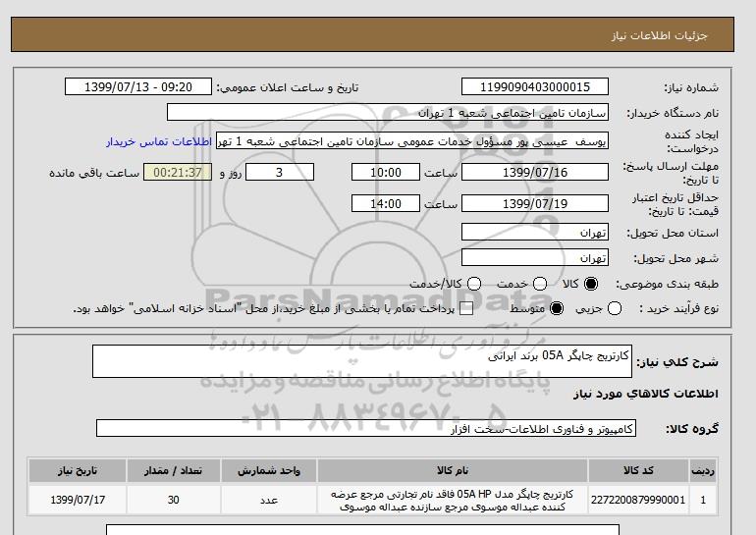
Task: Click the price validity date 1399/07/19
Action: pos(535,203)
